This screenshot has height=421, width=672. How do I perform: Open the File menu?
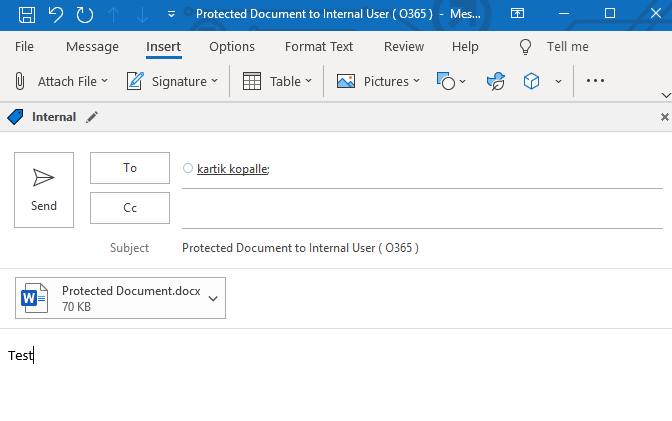pyautogui.click(x=24, y=46)
